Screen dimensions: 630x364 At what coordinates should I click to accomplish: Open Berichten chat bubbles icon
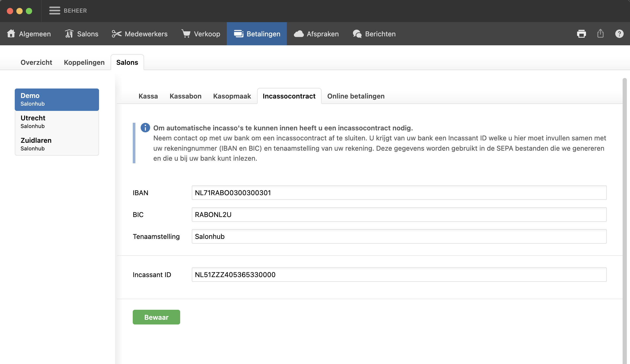pos(357,34)
